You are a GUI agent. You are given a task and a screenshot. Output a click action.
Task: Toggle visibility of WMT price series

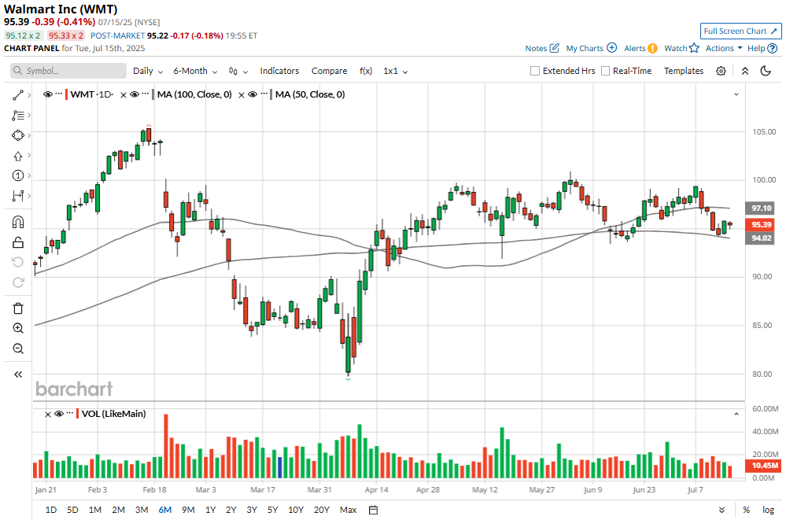48,94
